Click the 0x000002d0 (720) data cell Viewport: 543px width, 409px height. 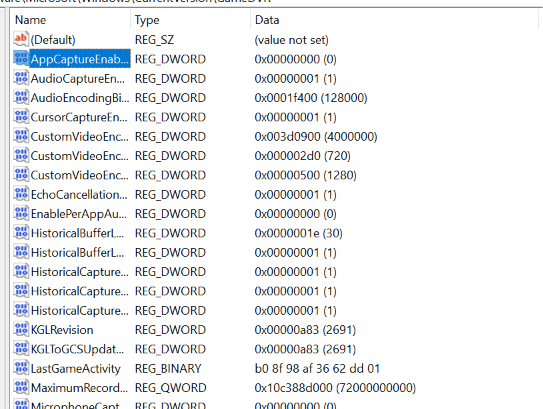tap(303, 156)
